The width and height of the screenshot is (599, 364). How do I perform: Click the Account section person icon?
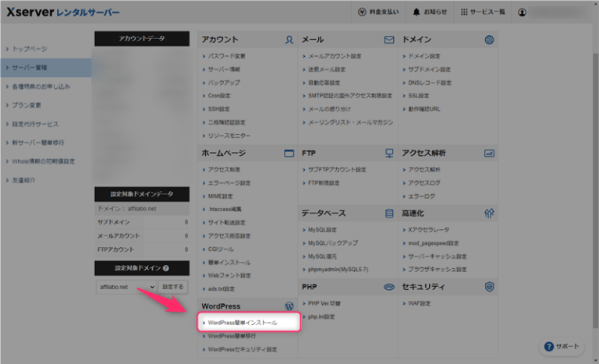point(289,40)
